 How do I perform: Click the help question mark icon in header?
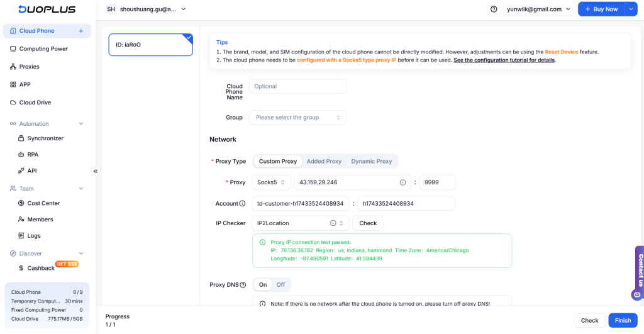click(x=494, y=9)
